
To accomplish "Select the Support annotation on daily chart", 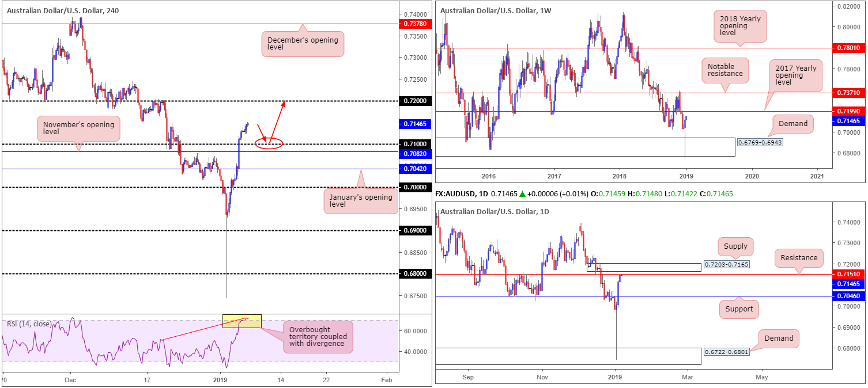I will pos(739,309).
